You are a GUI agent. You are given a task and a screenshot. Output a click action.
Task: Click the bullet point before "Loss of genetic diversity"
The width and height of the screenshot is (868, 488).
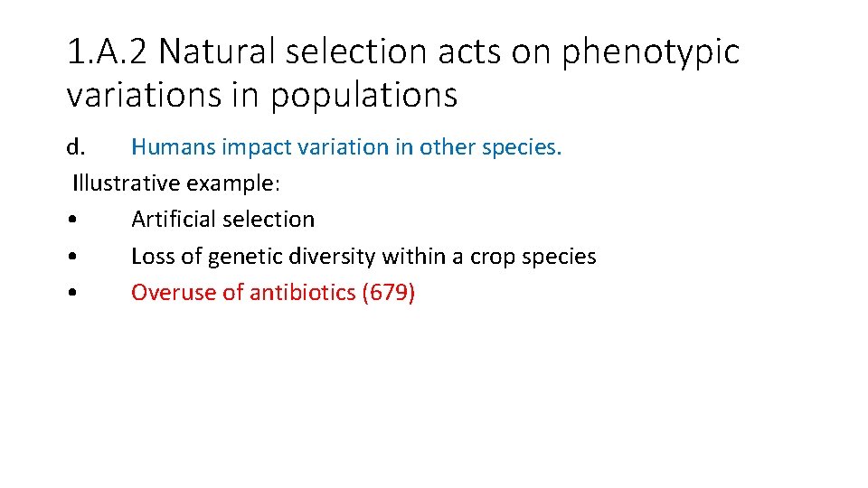tap(71, 257)
